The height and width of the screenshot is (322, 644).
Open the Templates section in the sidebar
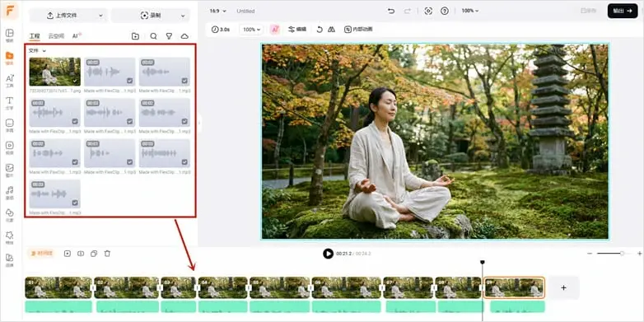pos(9,35)
